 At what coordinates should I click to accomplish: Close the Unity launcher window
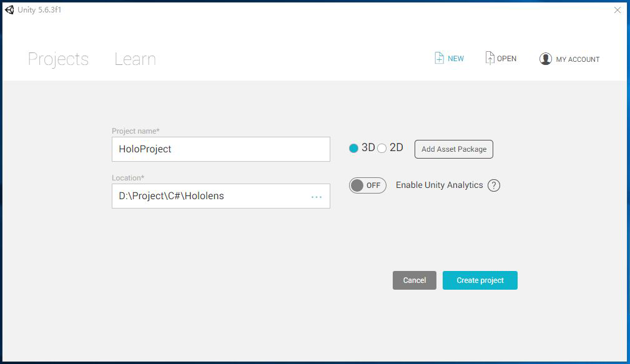[x=617, y=10]
